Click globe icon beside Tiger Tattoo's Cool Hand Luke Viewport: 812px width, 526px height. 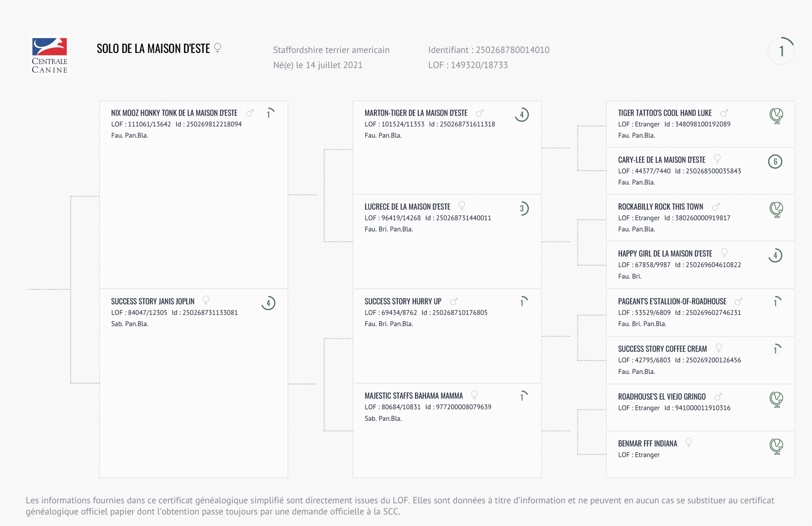point(776,115)
